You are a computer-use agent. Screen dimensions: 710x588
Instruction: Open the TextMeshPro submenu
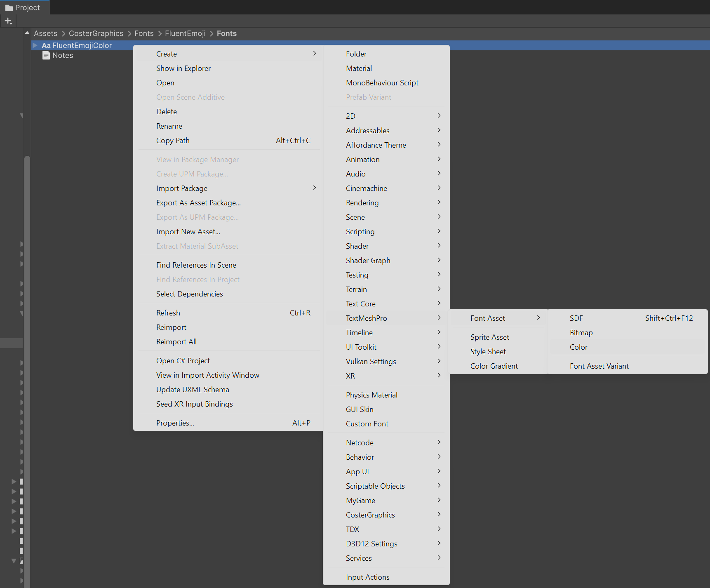coord(386,318)
